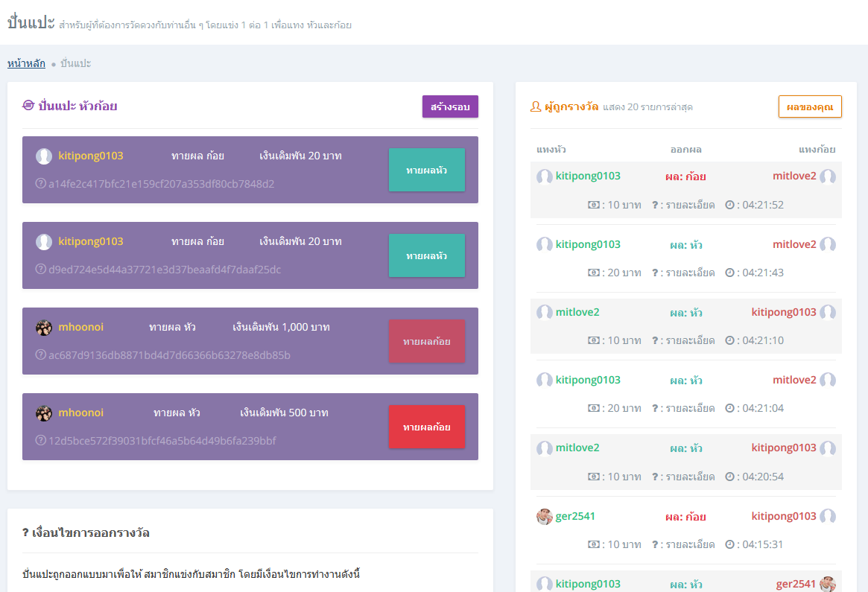Click the money icon in the 04:21:43 result
This screenshot has width=868, height=592.
594,273
